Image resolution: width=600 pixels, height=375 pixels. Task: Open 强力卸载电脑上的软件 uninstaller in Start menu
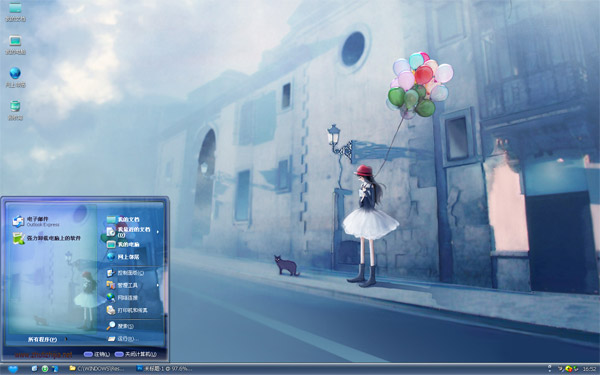click(47, 238)
